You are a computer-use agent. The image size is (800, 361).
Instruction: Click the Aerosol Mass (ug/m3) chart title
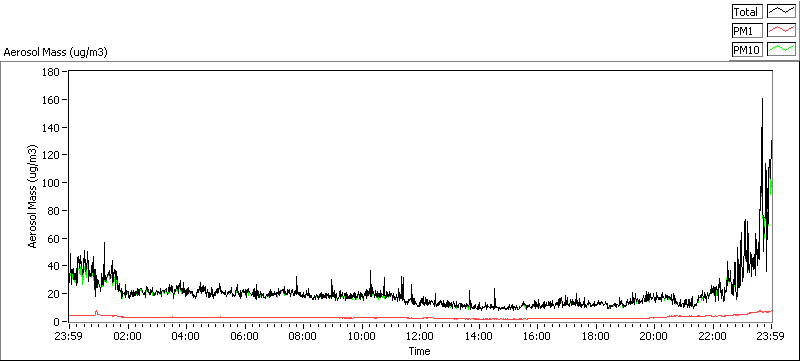56,52
